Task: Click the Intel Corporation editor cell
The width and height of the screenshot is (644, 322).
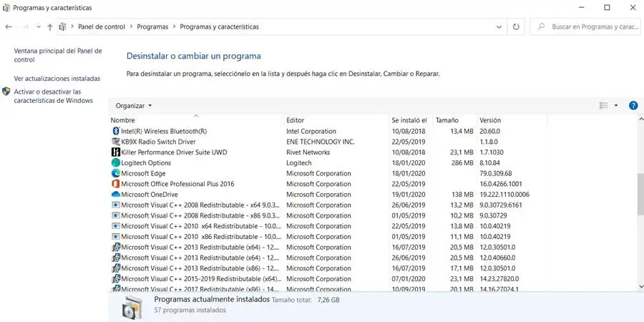Action: click(x=311, y=131)
